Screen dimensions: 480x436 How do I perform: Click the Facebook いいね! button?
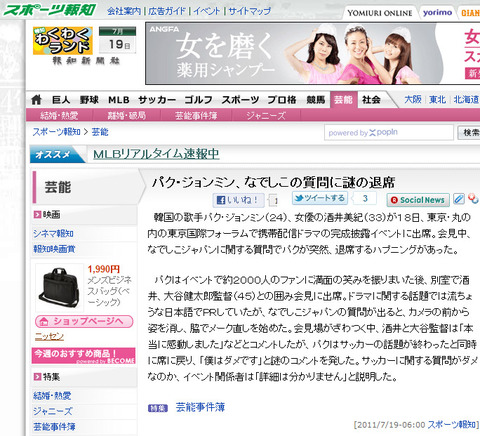(238, 200)
